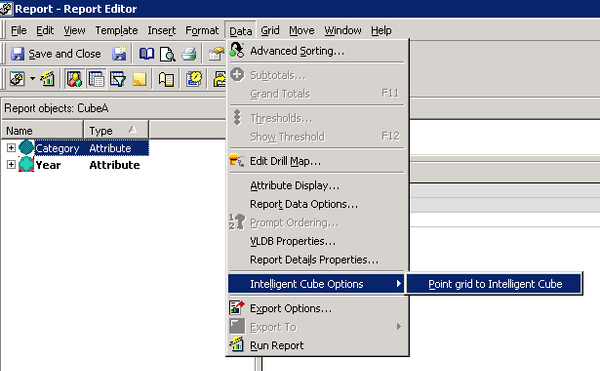Open the View menu
600x371 pixels.
coord(74,30)
